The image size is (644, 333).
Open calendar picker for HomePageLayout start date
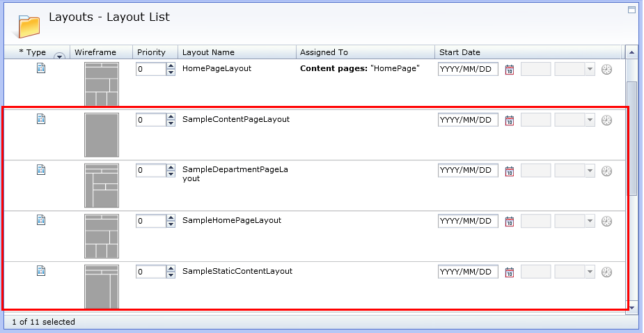[x=510, y=70]
